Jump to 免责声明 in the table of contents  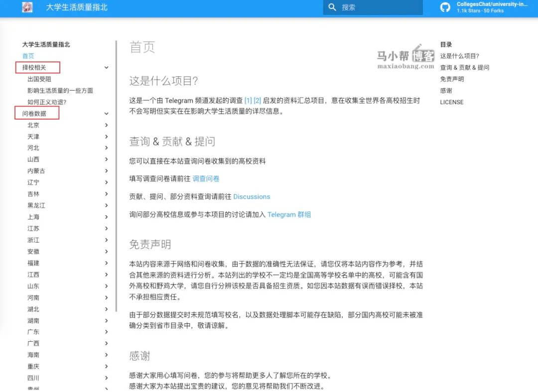451,79
